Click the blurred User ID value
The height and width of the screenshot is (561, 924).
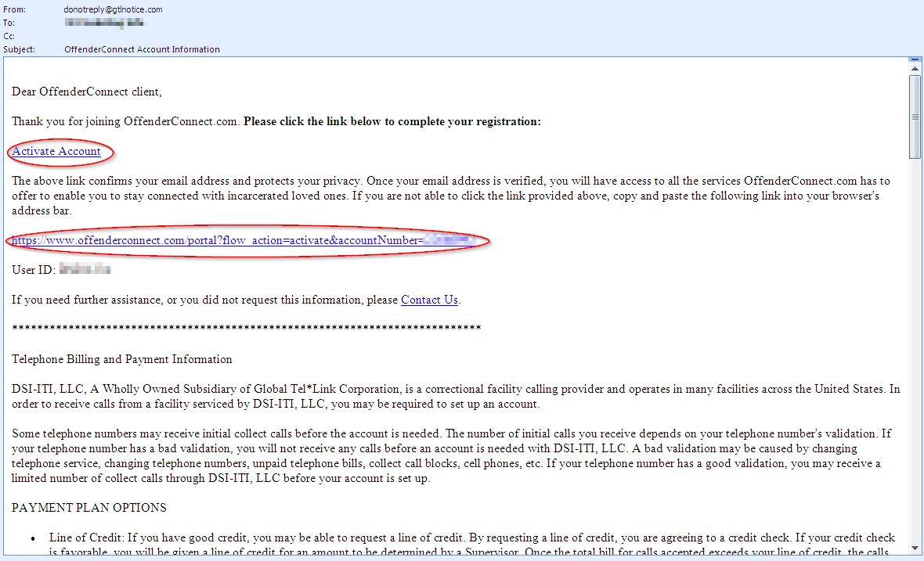pyautogui.click(x=85, y=270)
